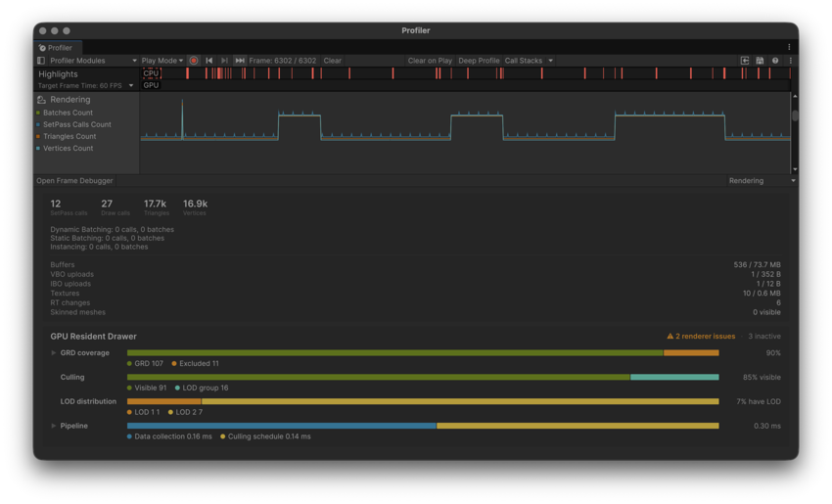
Task: Click the 85% visible value
Action: point(762,377)
